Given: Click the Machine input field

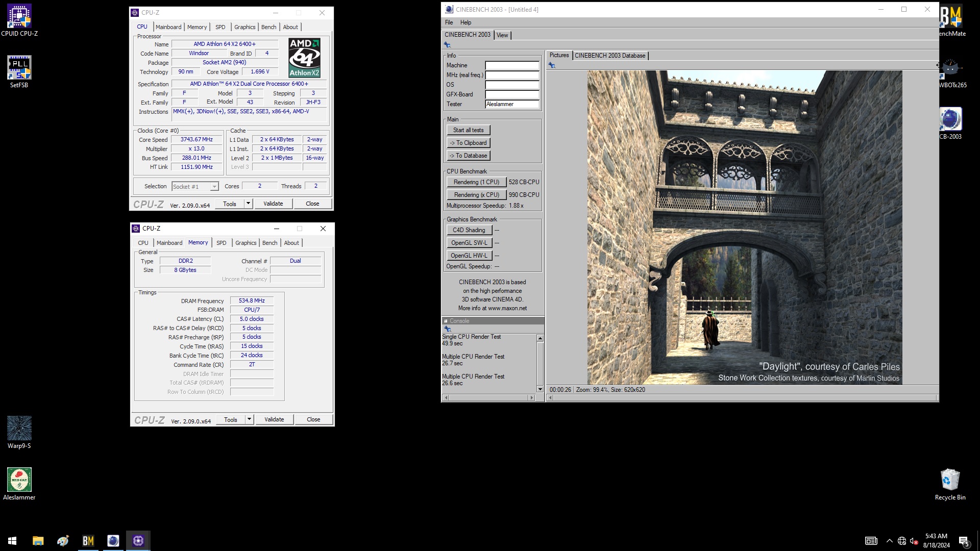Looking at the screenshot, I should click(x=512, y=65).
